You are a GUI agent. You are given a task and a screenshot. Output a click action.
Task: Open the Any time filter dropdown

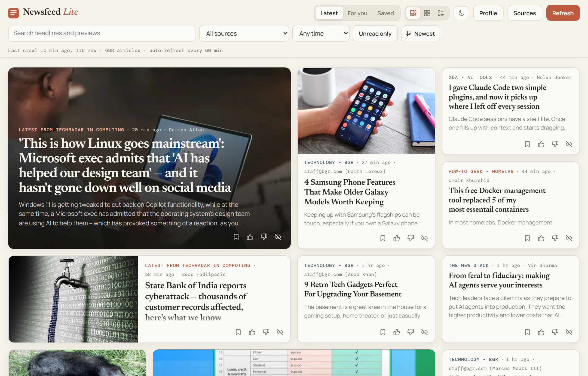pos(321,34)
